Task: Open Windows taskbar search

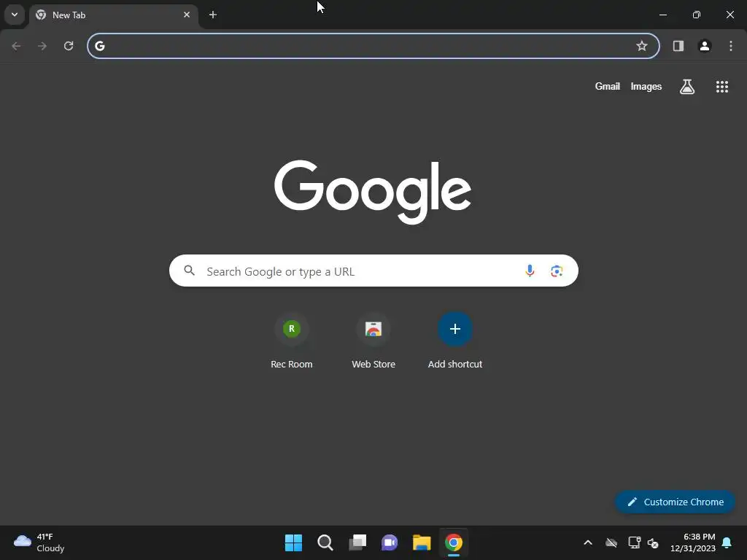Action: coord(325,542)
